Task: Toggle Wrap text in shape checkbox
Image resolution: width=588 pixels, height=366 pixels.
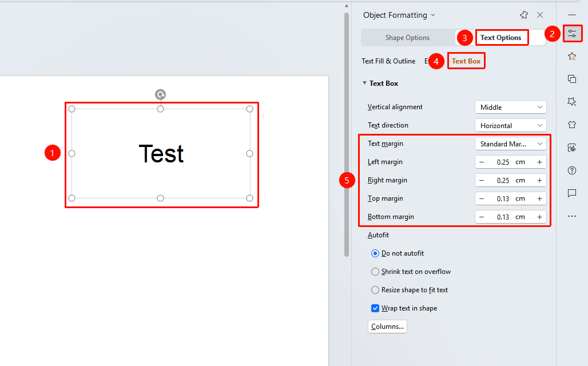Action: pos(375,308)
